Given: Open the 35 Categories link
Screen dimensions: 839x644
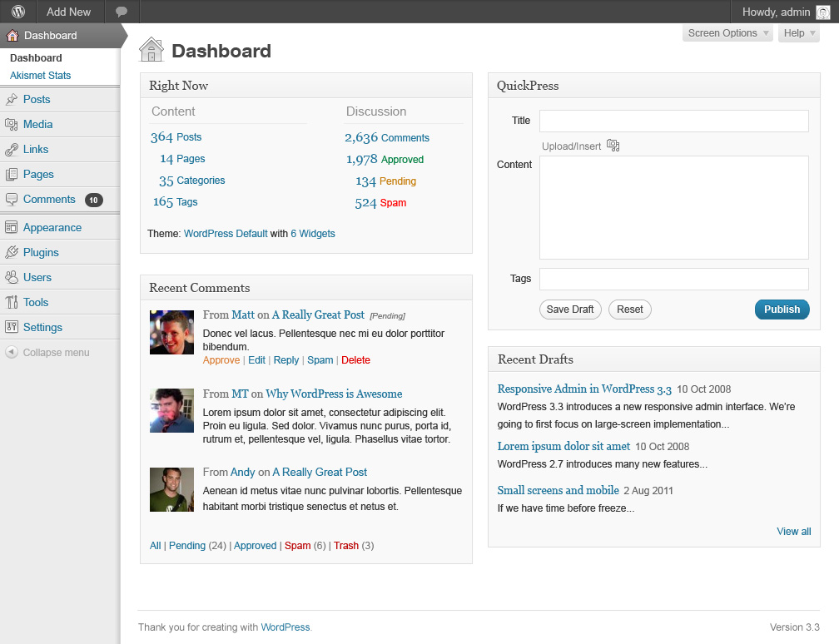Looking at the screenshot, I should tap(191, 181).
